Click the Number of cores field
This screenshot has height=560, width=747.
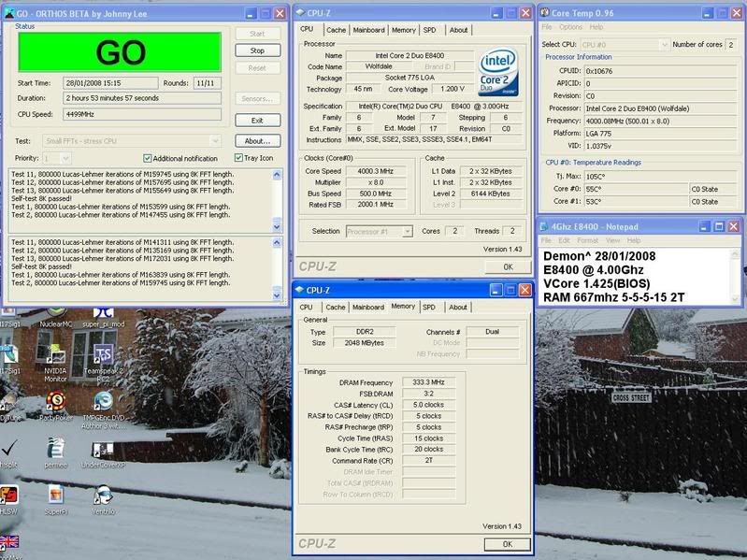(731, 45)
